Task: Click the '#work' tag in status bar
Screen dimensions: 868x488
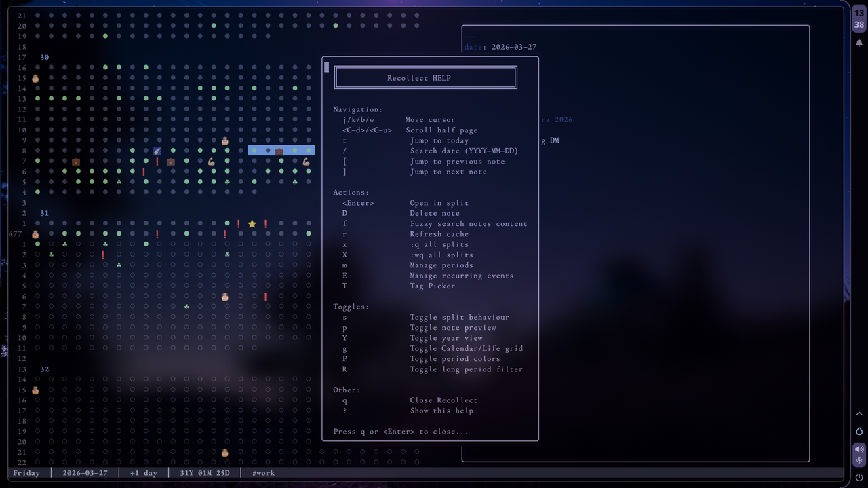Action: click(263, 473)
